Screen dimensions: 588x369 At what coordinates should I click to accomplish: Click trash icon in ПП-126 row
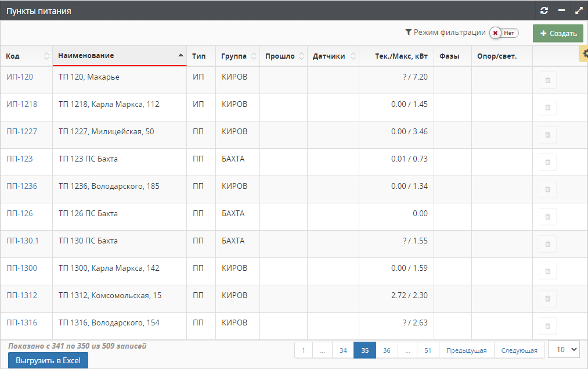(547, 217)
